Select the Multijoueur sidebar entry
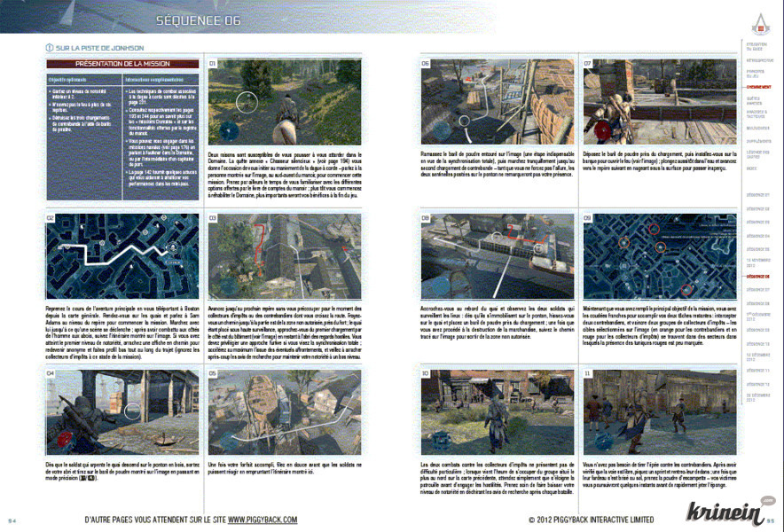Viewport: 784px width, 532px height. click(x=758, y=128)
